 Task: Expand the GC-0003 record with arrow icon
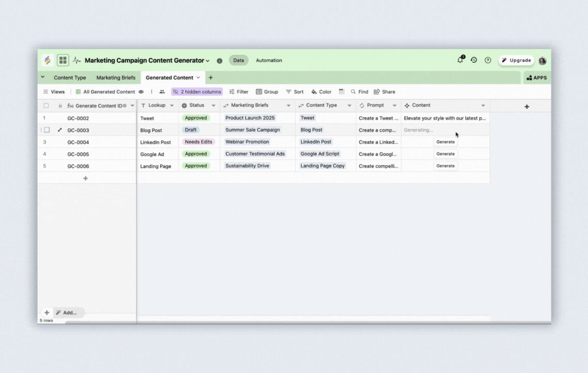[x=60, y=130]
